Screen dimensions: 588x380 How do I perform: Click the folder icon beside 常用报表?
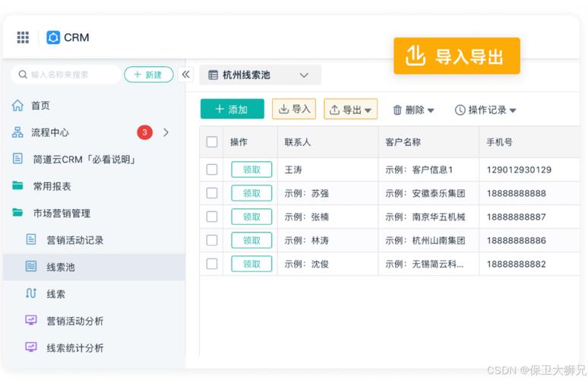pyautogui.click(x=17, y=185)
